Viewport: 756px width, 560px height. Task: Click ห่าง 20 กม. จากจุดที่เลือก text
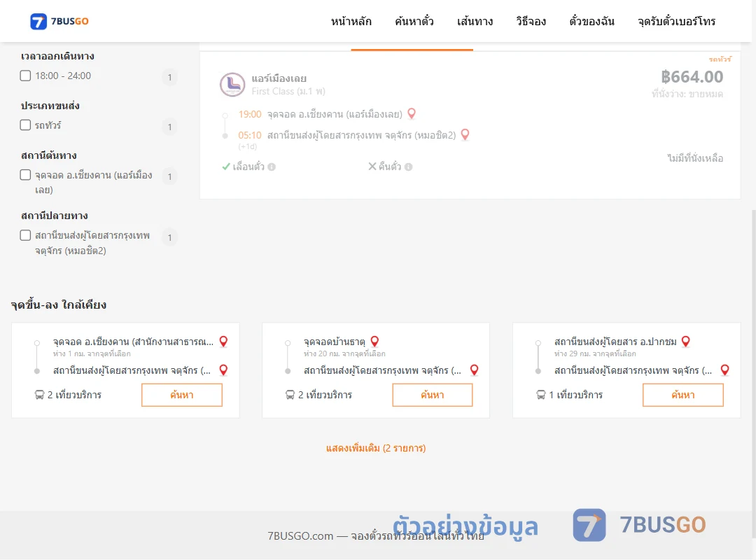coord(344,353)
